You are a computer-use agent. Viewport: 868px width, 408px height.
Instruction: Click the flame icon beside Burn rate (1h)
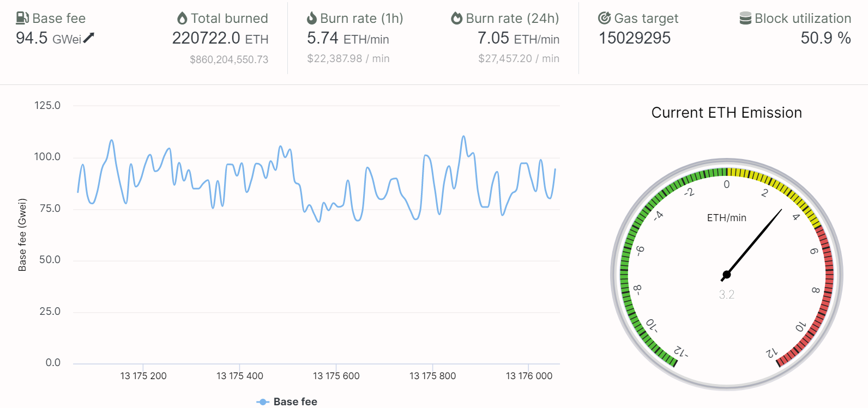[312, 18]
